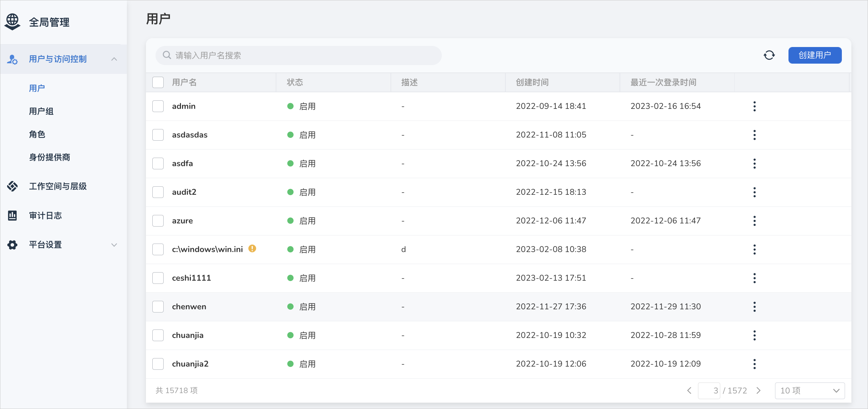Image resolution: width=868 pixels, height=409 pixels.
Task: Focus the username search field
Action: tap(299, 55)
